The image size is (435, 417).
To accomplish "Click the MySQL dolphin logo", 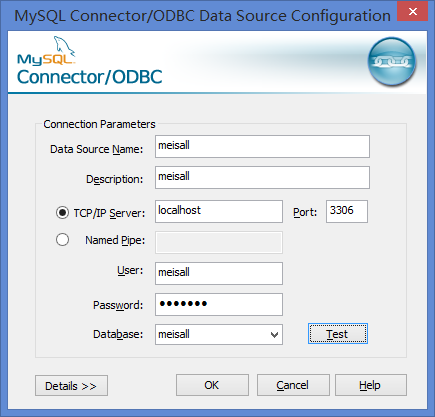I will point(46,50).
